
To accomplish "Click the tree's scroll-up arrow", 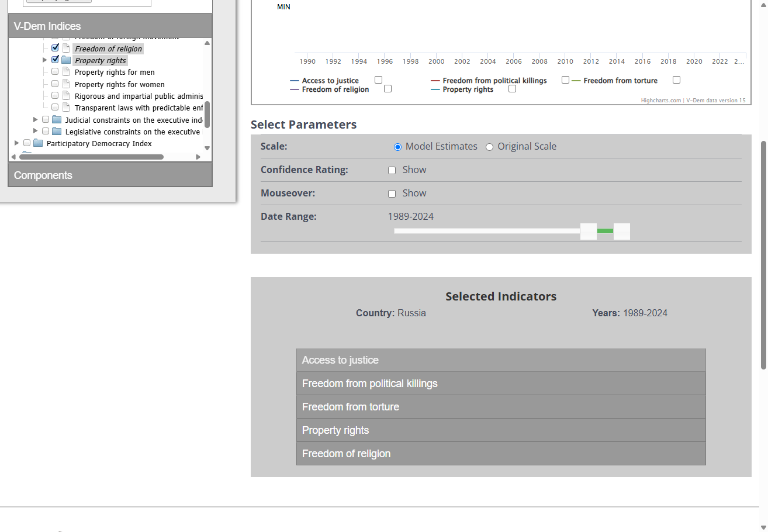I will click(207, 43).
